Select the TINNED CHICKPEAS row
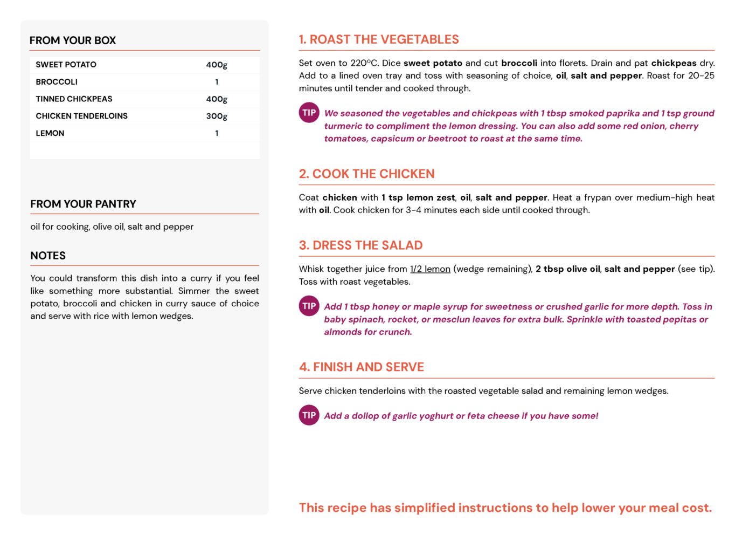The width and height of the screenshot is (756, 535). 144,99
